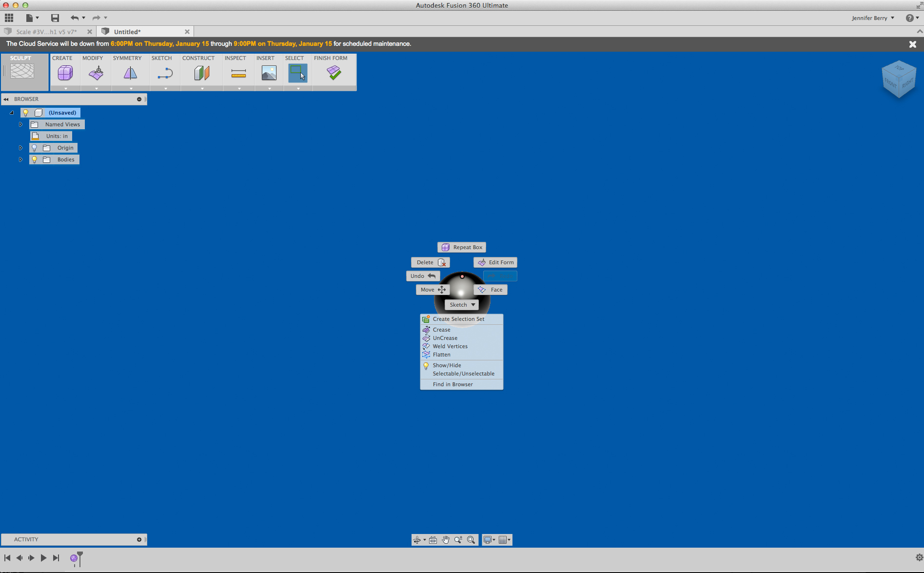The height and width of the screenshot is (573, 924).
Task: Select the Construct plane icon
Action: (x=202, y=73)
